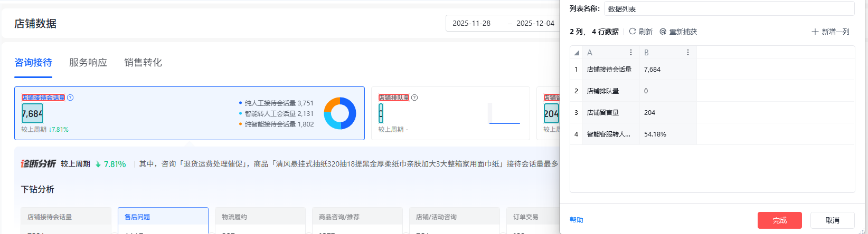The height and width of the screenshot is (234, 868).
Task: Click highlighted 7,684 value on store card
Action: [x=32, y=113]
